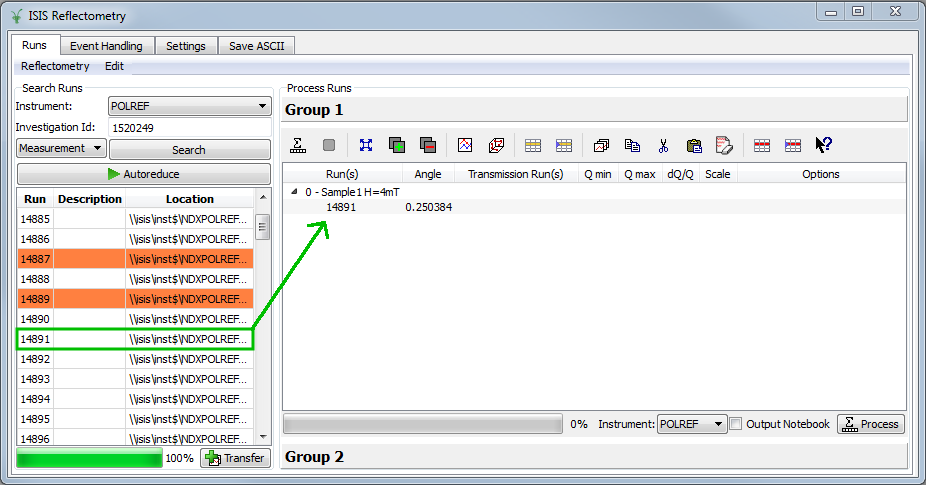Click the Cut Selected scissors icon
This screenshot has width=926, height=485.
pyautogui.click(x=663, y=145)
